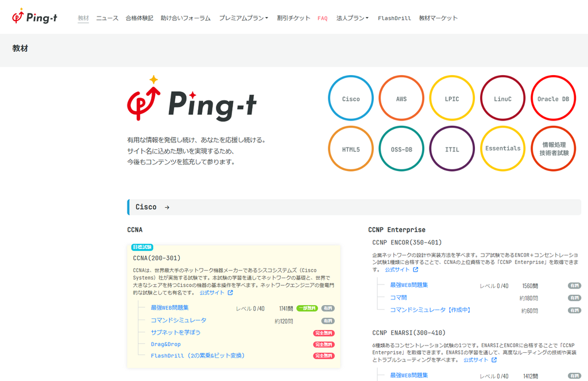This screenshot has width=588, height=381.
Task: Click the CCNP Enterprise heading
Action: coord(397,230)
